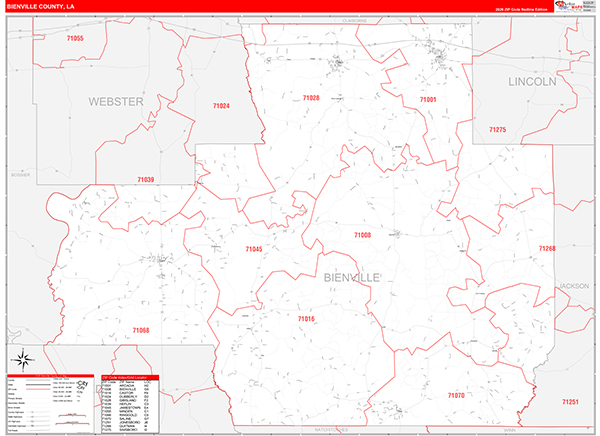Click the NATCHITOCHES label at bottom border

click(x=331, y=430)
